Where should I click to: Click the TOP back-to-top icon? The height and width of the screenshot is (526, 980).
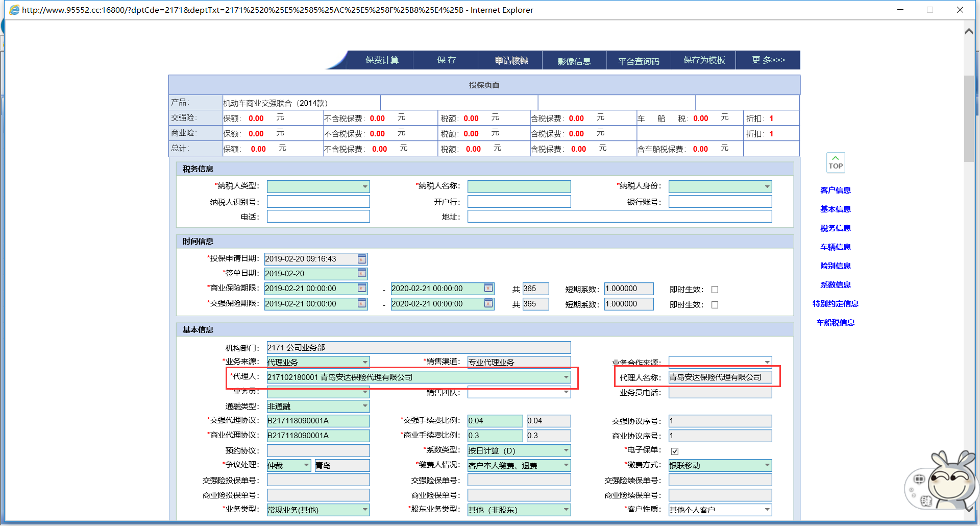(836, 163)
